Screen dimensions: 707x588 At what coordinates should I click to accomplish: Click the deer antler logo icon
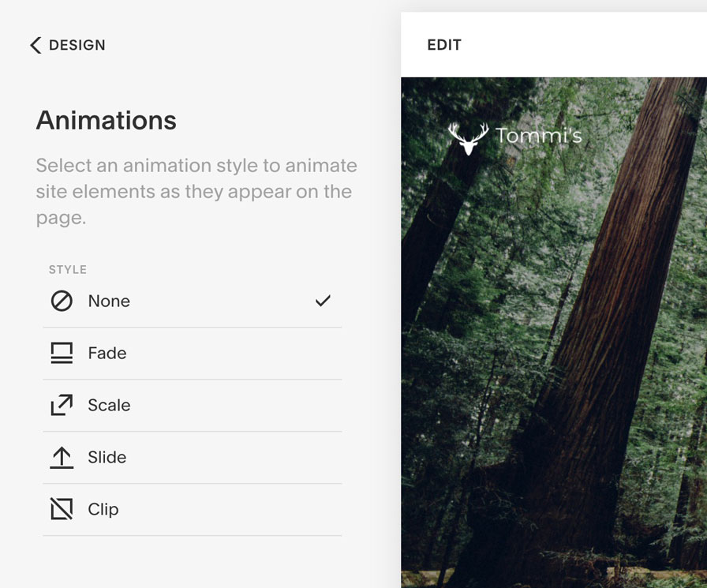point(468,138)
